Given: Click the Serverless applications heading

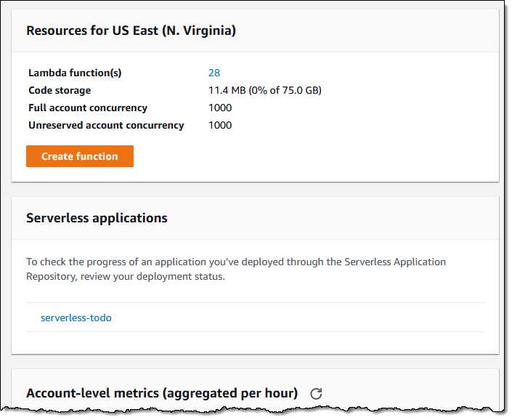Looking at the screenshot, I should (x=97, y=218).
